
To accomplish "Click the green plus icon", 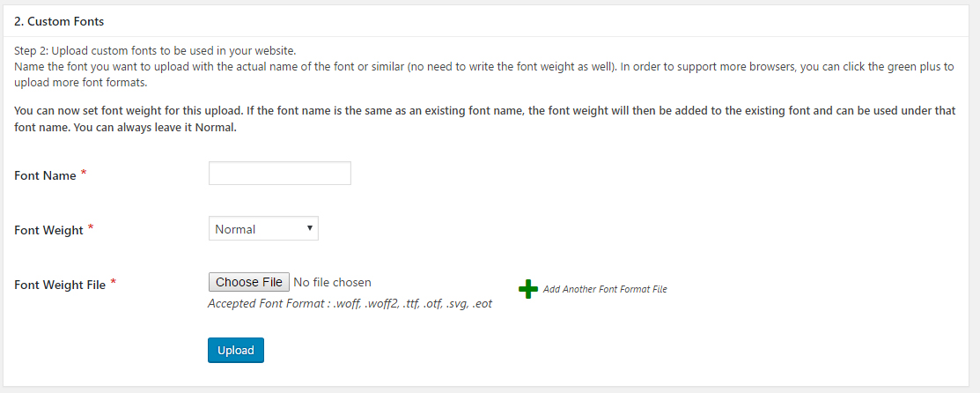I will pyautogui.click(x=528, y=289).
